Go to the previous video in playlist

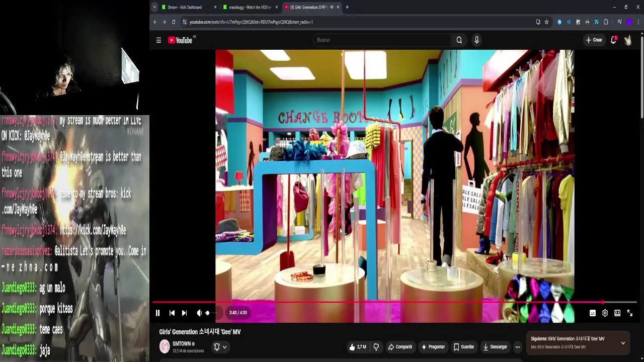pyautogui.click(x=172, y=313)
